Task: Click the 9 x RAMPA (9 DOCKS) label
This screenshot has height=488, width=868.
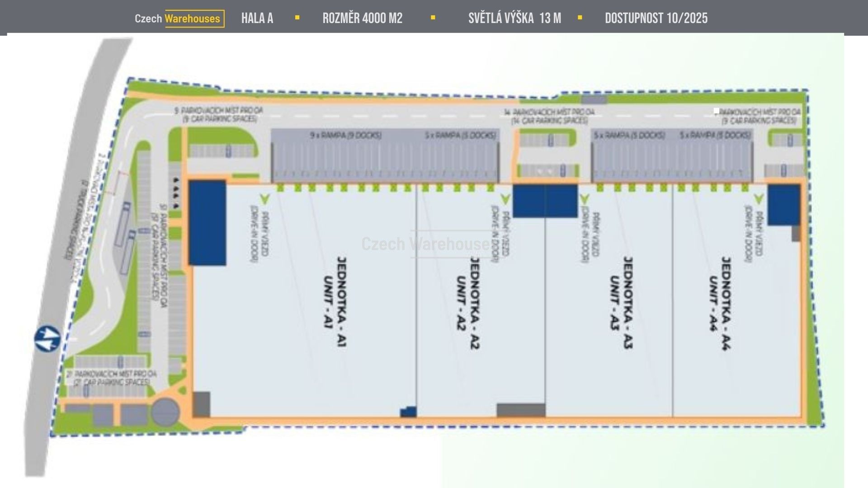Action: (x=346, y=135)
